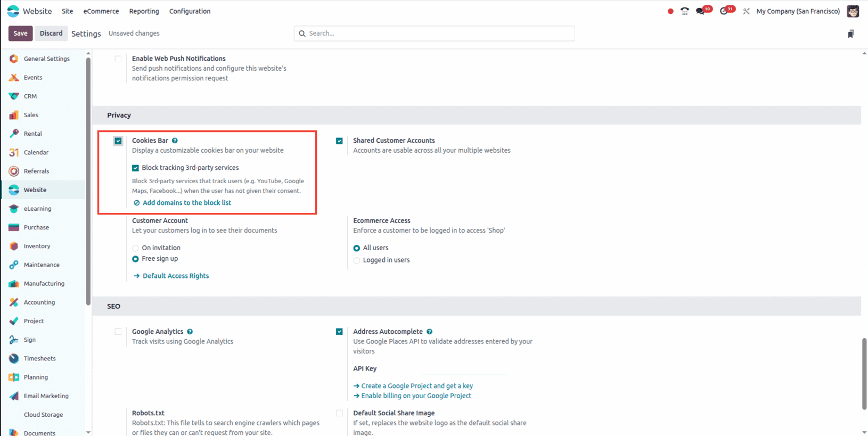Image resolution: width=868 pixels, height=436 pixels.
Task: Toggle the Cookies Bar checkbox
Action: (x=118, y=141)
